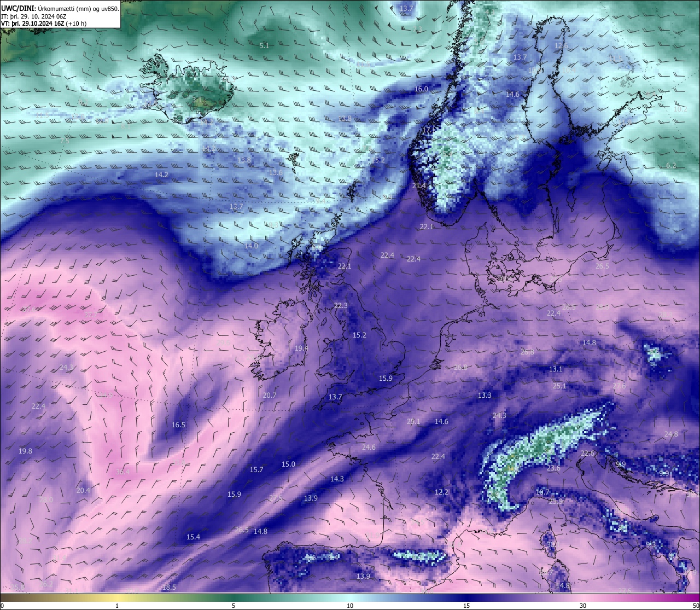Click the 15.0 value west of Brittany
The height and width of the screenshot is (610, 700).
click(288, 464)
